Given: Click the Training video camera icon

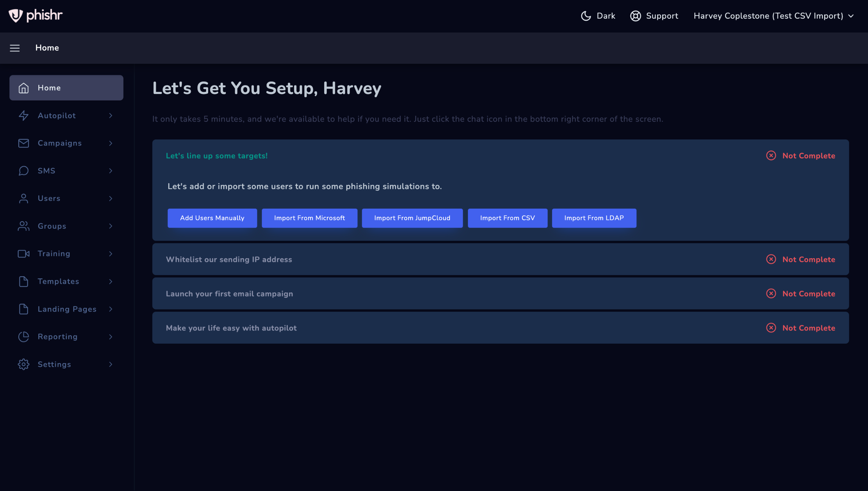Looking at the screenshot, I should click(x=23, y=254).
